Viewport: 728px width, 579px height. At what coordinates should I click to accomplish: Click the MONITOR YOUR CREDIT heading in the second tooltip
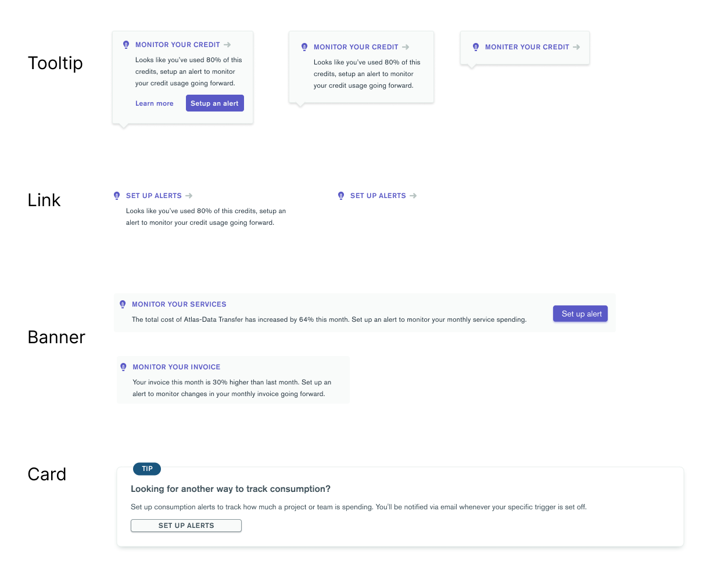pyautogui.click(x=356, y=46)
